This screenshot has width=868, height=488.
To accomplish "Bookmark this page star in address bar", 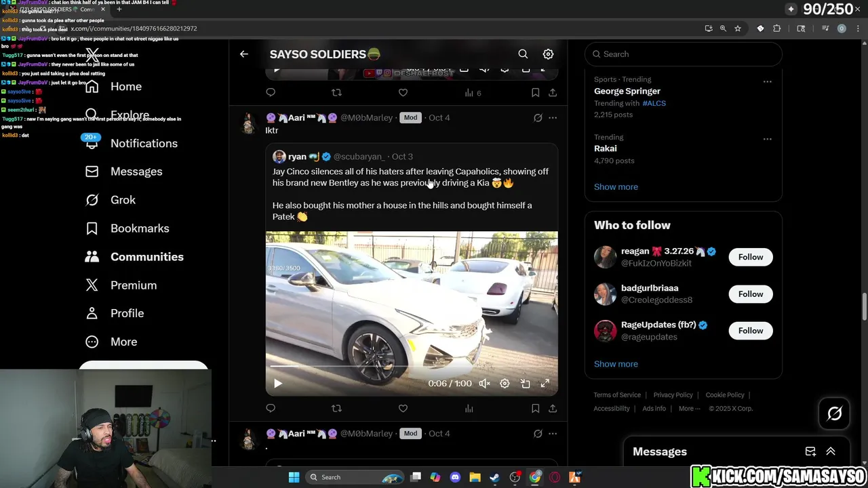I will click(x=738, y=28).
